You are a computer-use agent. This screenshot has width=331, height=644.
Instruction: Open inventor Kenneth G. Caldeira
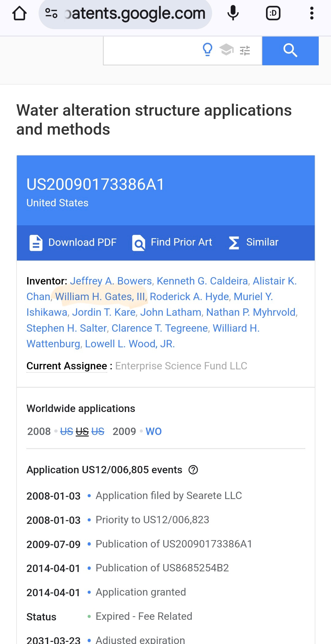(x=202, y=281)
